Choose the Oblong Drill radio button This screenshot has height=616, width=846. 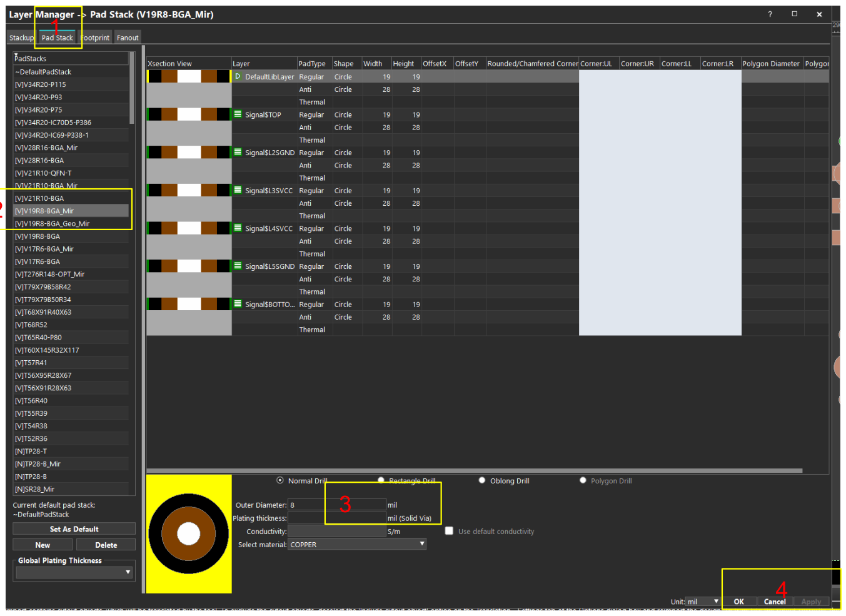[482, 480]
